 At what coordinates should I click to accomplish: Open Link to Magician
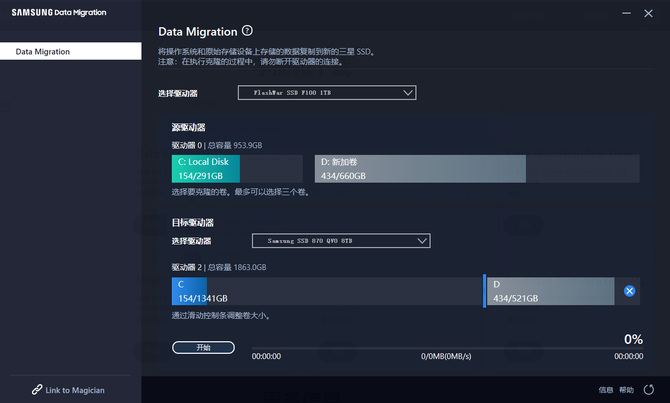tap(75, 390)
